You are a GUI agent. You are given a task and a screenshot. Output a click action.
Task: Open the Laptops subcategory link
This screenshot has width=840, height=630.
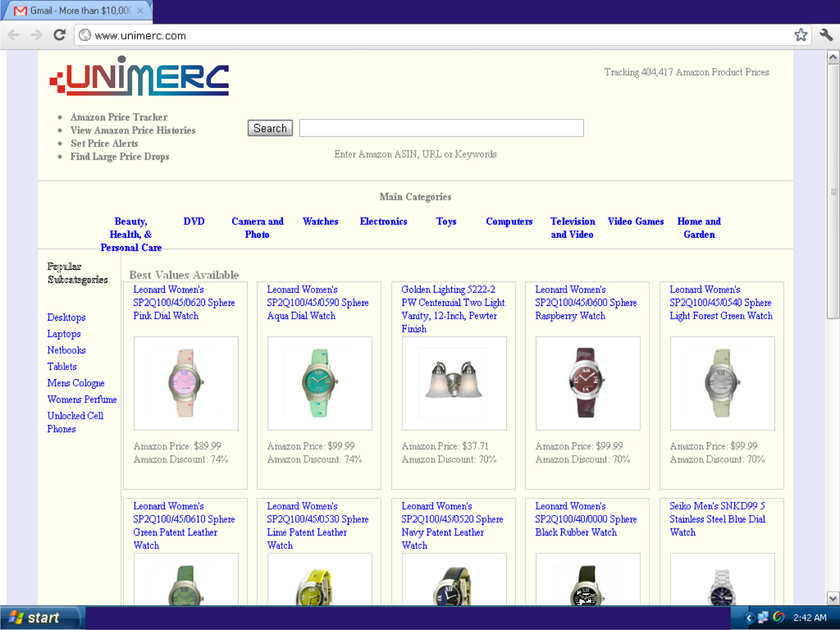coord(64,334)
